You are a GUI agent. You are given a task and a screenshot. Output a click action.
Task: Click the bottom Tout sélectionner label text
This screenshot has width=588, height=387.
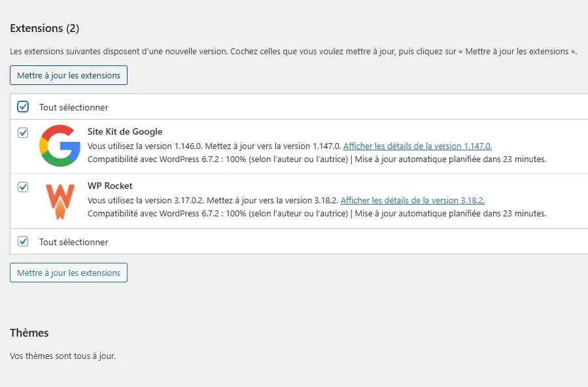[x=73, y=242]
